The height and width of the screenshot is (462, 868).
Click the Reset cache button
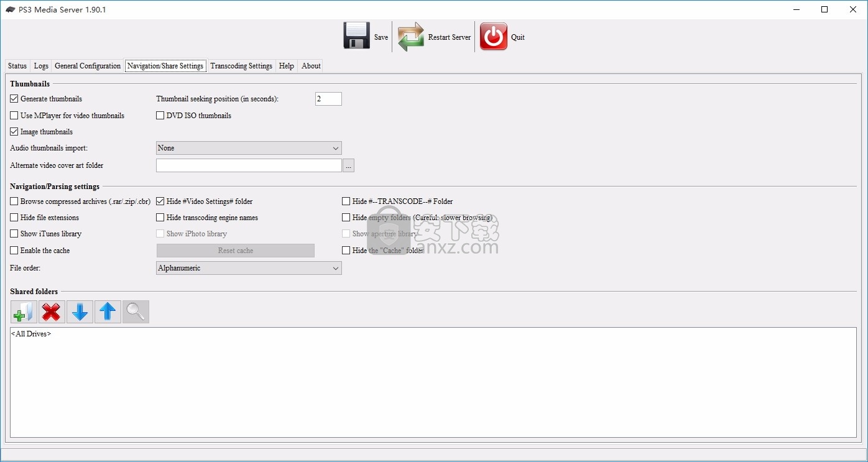click(x=236, y=251)
